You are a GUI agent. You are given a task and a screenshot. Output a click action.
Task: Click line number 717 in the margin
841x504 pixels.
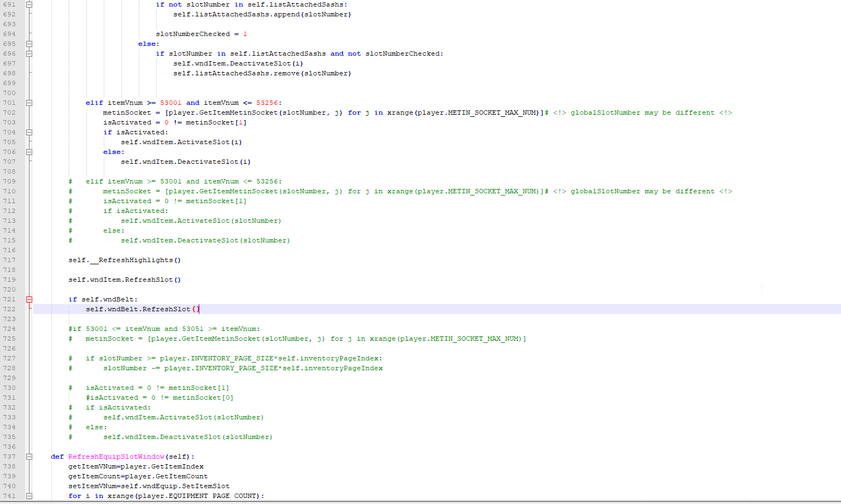point(9,260)
